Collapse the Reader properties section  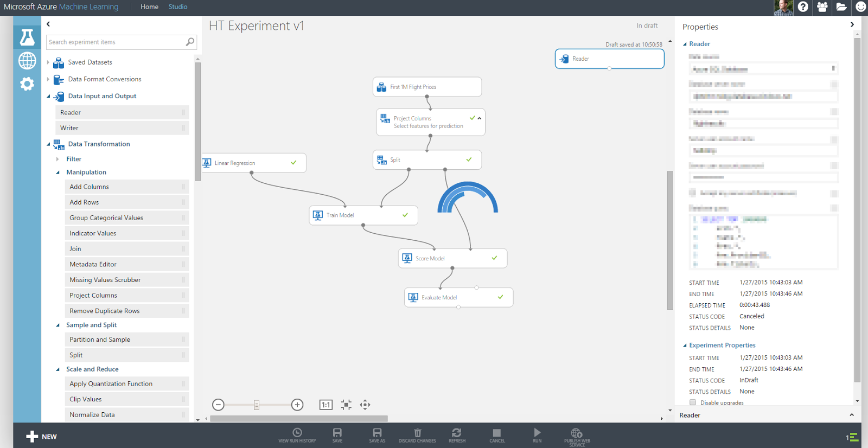(x=685, y=44)
